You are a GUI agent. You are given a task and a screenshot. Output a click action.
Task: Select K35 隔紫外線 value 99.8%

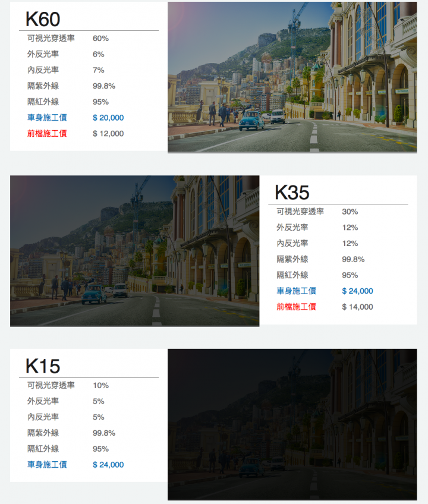(x=353, y=259)
